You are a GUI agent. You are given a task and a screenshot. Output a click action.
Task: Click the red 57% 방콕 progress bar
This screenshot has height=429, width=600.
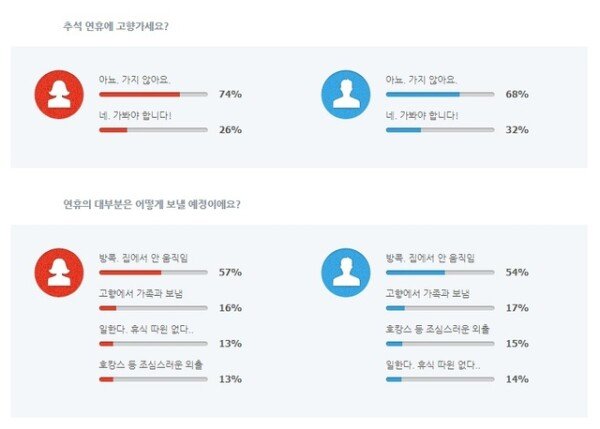coord(153,272)
